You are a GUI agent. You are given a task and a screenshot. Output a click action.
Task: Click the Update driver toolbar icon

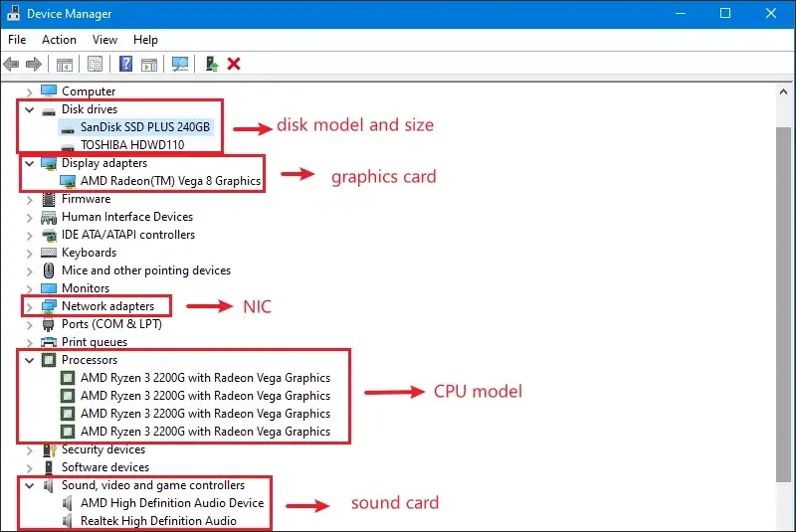click(211, 64)
